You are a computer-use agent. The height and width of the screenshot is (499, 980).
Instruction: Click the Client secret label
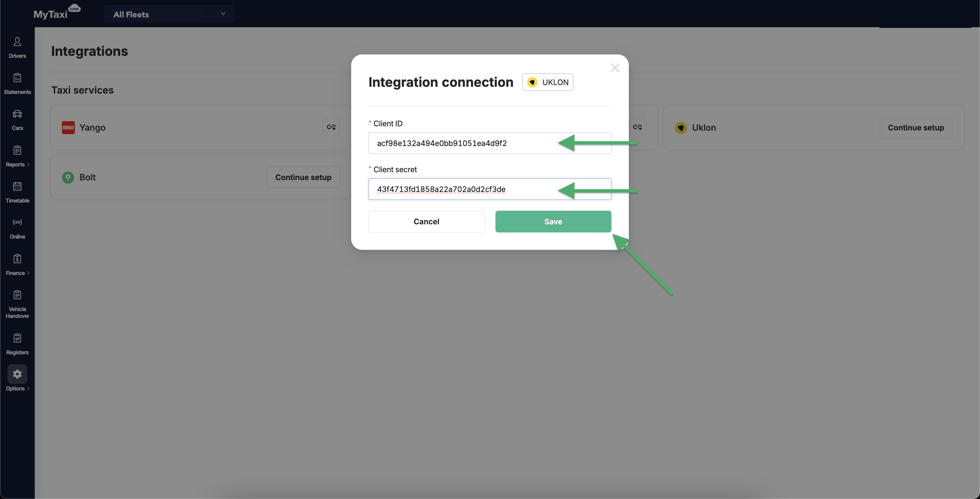pos(395,170)
